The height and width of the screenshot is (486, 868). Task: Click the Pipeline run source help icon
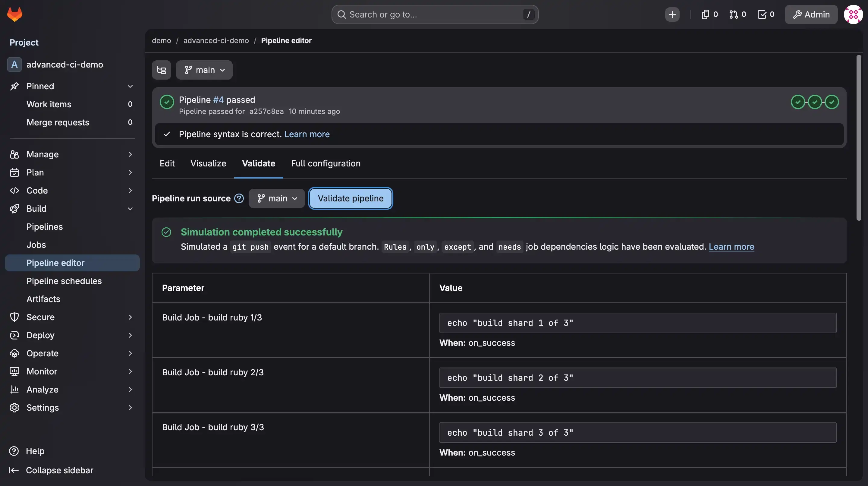click(x=239, y=198)
